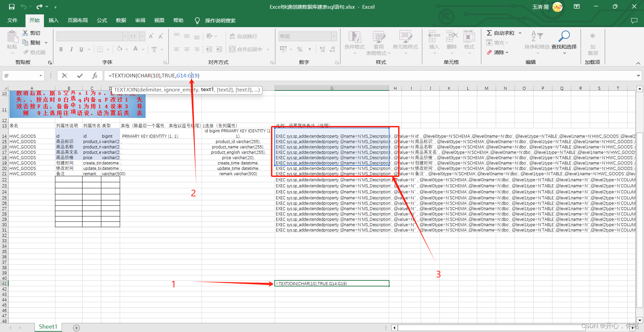Open Find and Select (查找和选择)
Image resolution: width=644 pixels, height=332 pixels.
pyautogui.click(x=564, y=43)
